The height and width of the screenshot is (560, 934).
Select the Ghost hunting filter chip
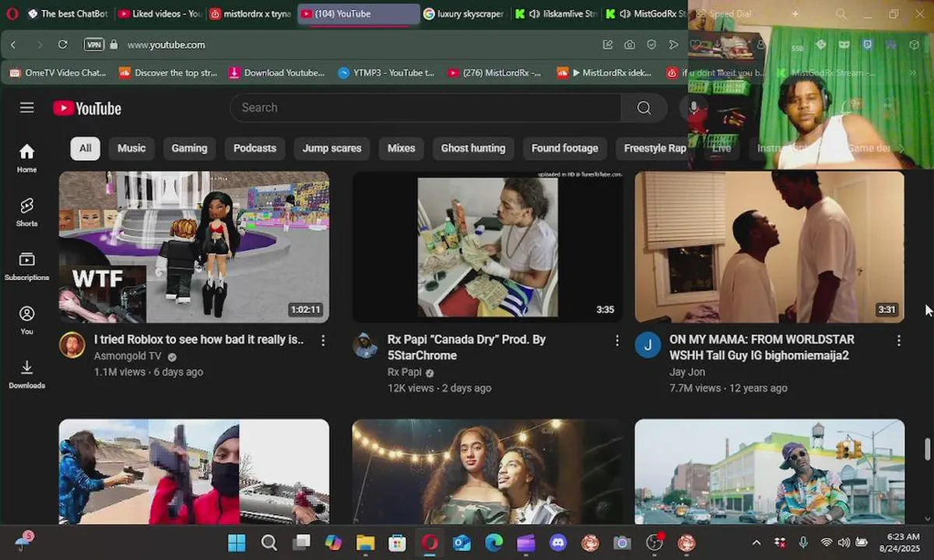[473, 148]
